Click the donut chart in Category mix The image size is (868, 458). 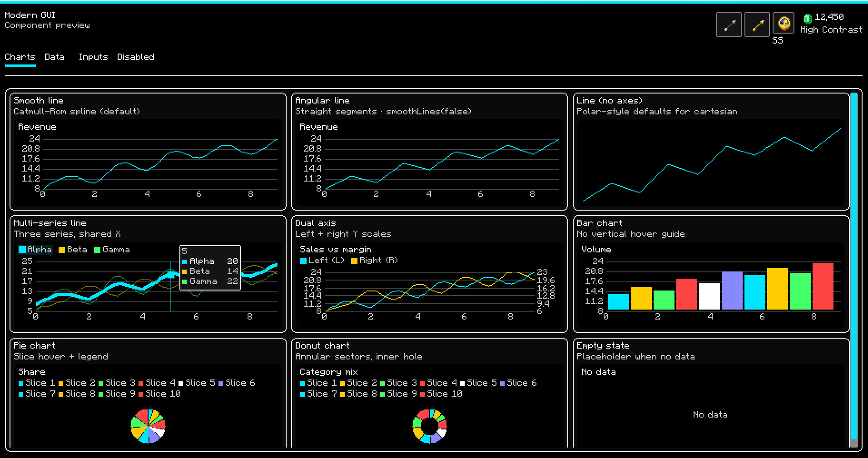pyautogui.click(x=430, y=426)
